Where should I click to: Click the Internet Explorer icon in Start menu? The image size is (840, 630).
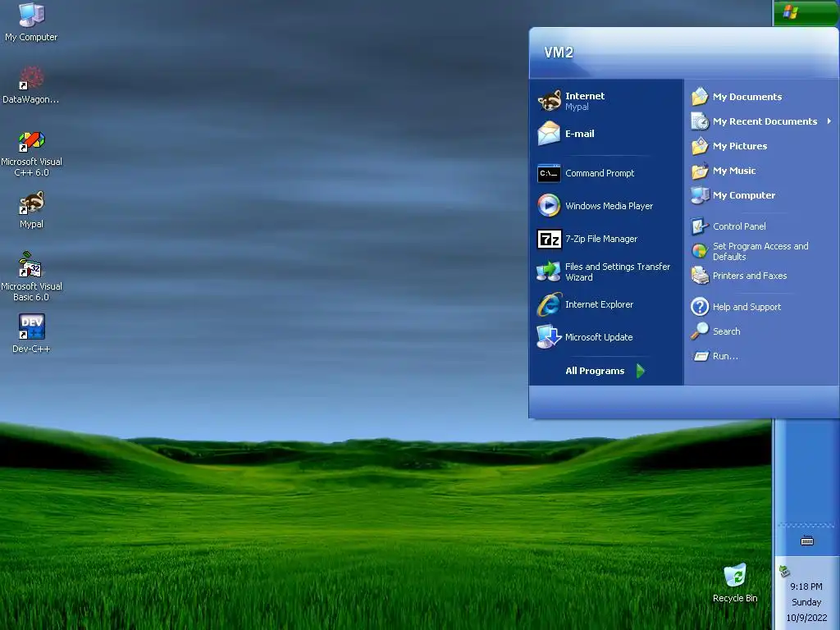point(549,304)
